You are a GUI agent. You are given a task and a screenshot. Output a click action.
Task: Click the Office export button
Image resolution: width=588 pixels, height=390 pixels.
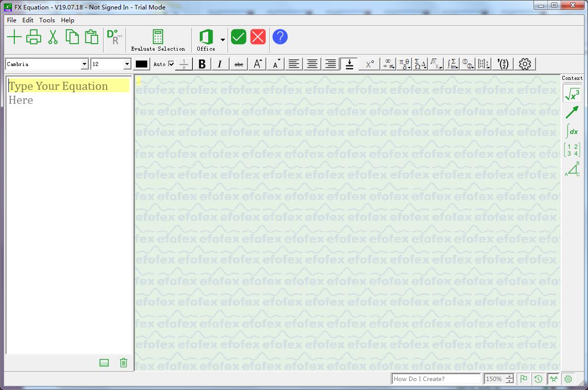coord(206,40)
